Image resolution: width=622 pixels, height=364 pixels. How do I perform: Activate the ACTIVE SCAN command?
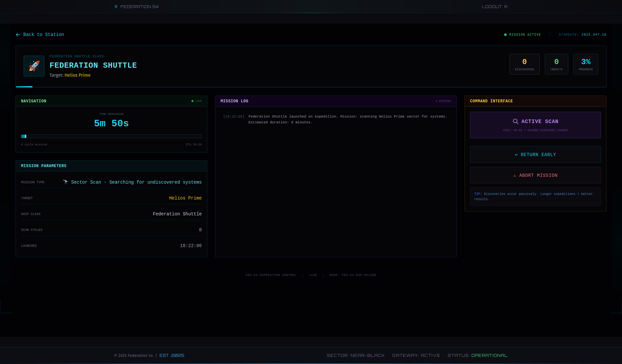(535, 125)
